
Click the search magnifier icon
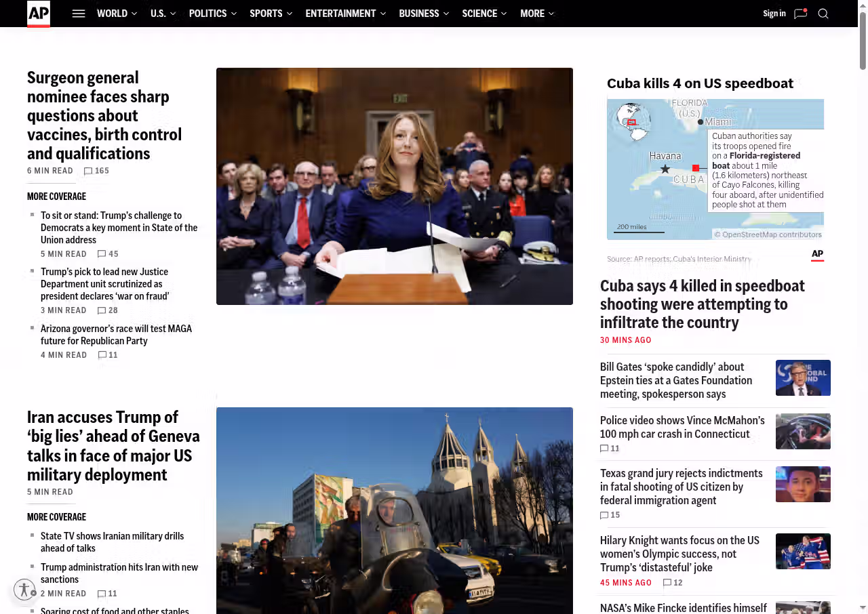(823, 14)
